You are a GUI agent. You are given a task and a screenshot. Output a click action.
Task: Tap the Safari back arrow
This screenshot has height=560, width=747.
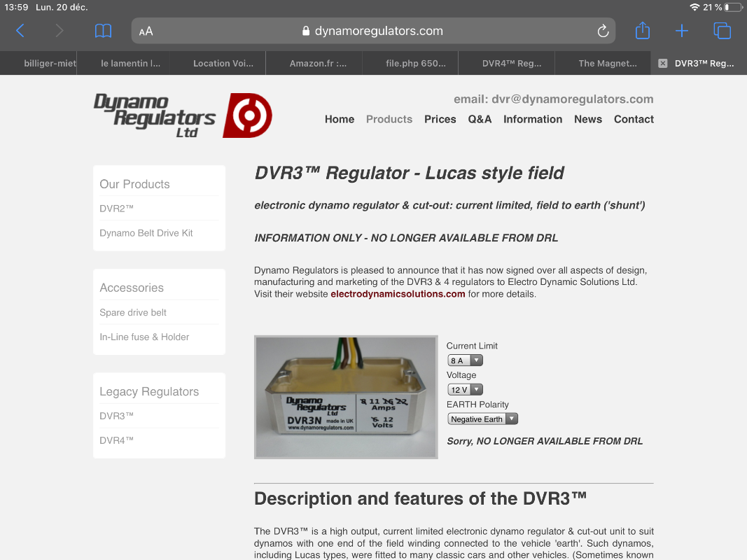pyautogui.click(x=20, y=31)
